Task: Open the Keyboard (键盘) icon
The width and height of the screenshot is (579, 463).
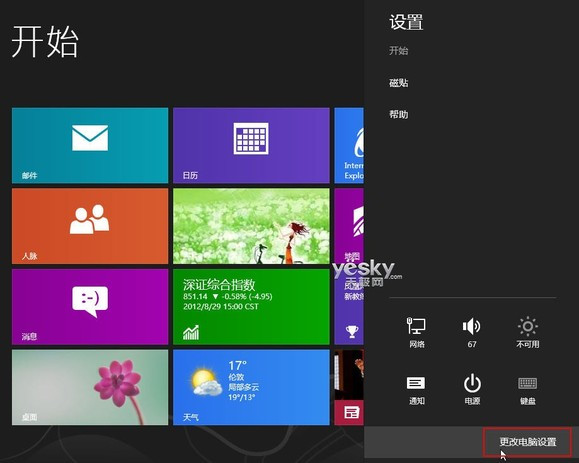Action: [528, 390]
